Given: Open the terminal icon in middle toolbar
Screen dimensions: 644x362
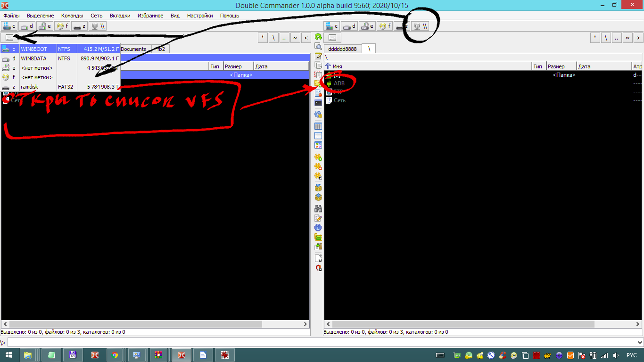Looking at the screenshot, I should pyautogui.click(x=318, y=103).
